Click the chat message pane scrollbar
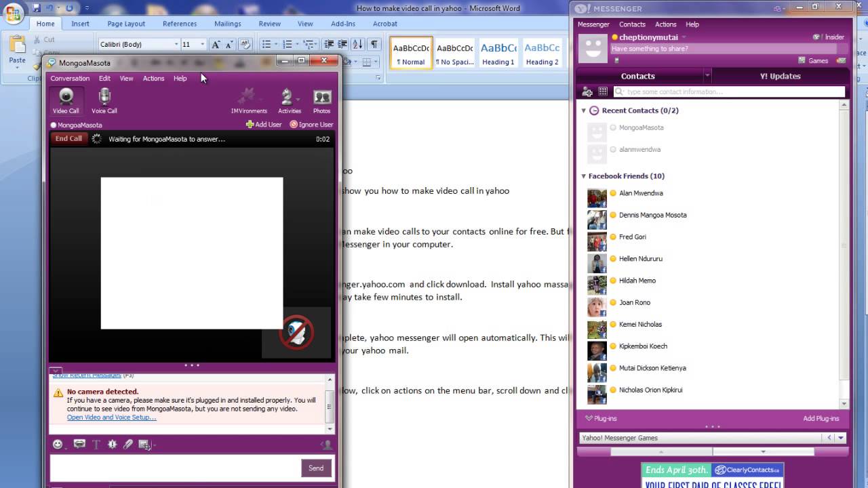This screenshot has height=488, width=868. (330, 407)
